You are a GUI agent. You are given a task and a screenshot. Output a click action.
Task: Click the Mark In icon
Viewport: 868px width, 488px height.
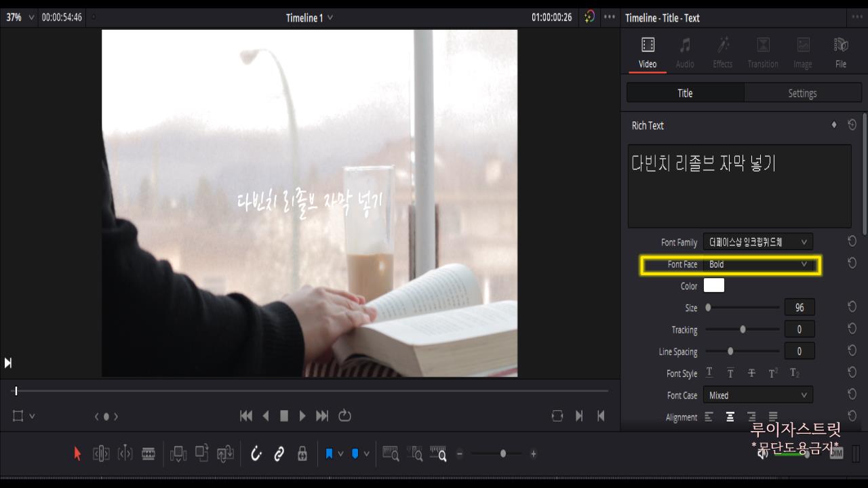[578, 416]
